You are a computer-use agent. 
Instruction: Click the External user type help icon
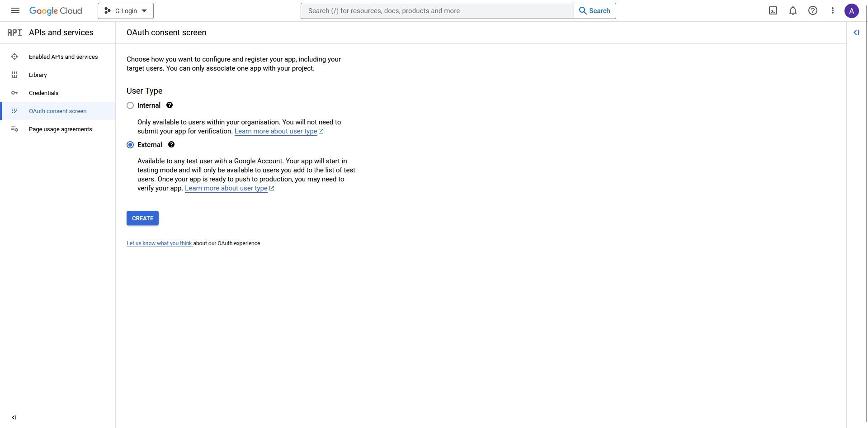click(x=171, y=144)
